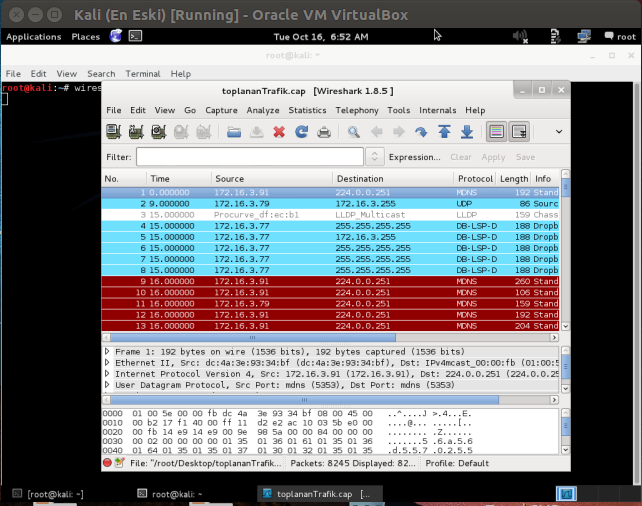The image size is (642, 506).
Task: Expand Ethernet II protocol tree row
Action: coord(108,363)
